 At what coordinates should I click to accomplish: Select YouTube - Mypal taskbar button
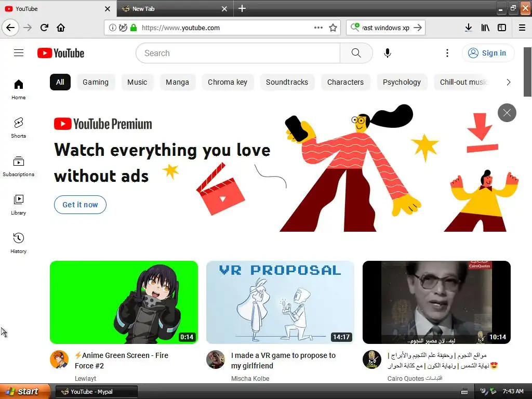[96, 392]
